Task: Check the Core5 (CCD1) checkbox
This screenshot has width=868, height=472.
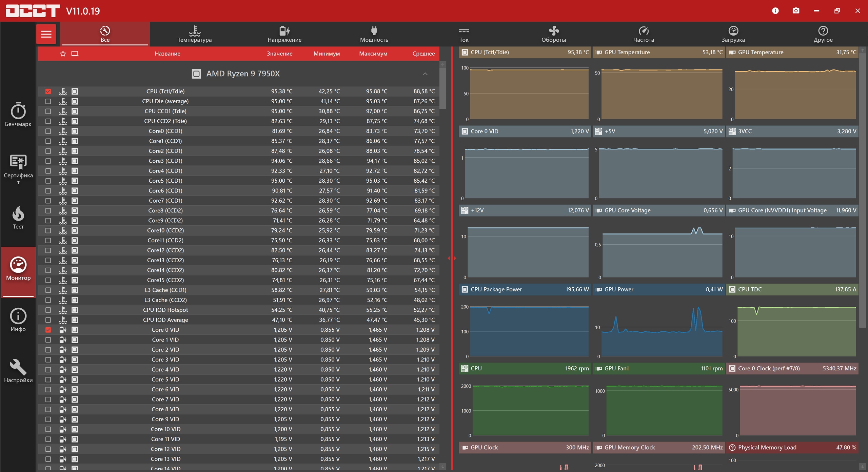Action: tap(48, 181)
